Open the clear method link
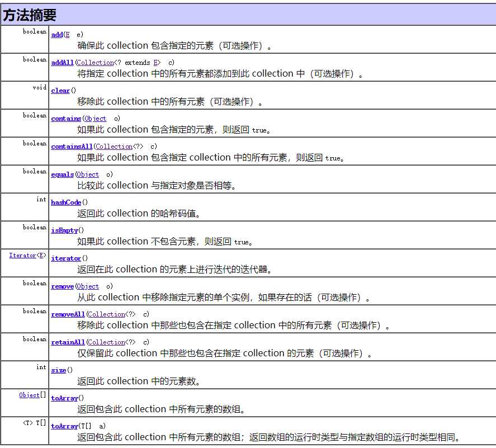The width and height of the screenshot is (496, 448). coord(60,91)
